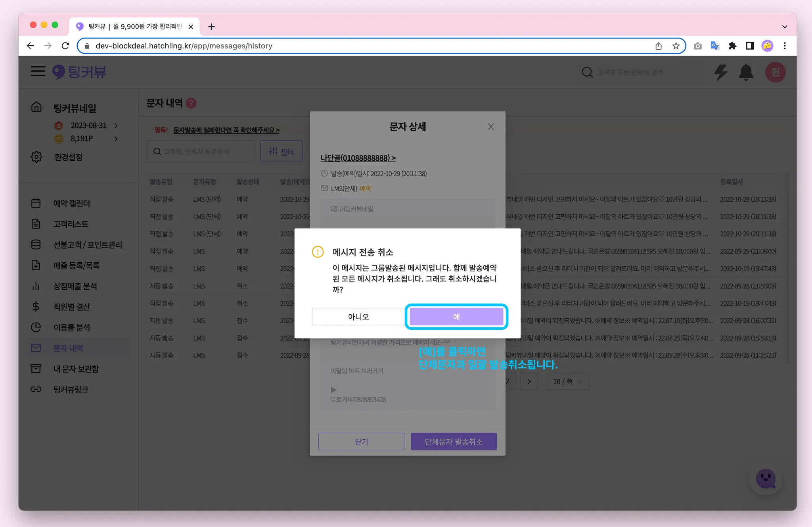The width and height of the screenshot is (812, 527).
Task: Open the 나단골(01088888888) customer link
Action: (358, 158)
